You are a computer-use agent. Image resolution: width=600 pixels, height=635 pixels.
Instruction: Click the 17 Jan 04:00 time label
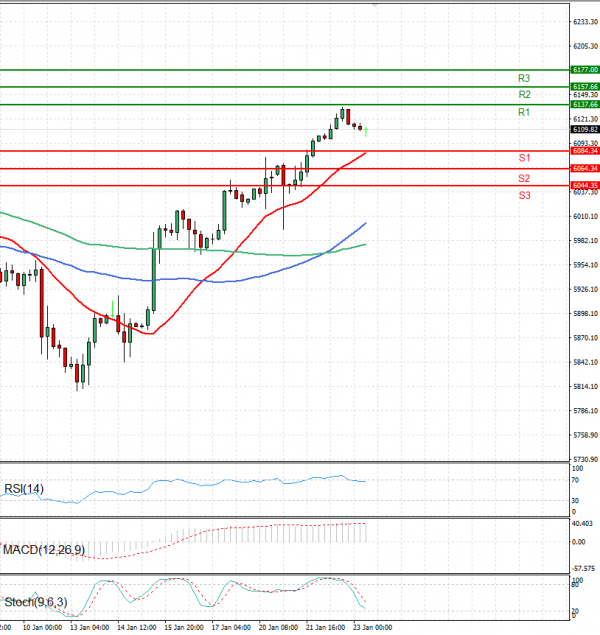click(231, 627)
